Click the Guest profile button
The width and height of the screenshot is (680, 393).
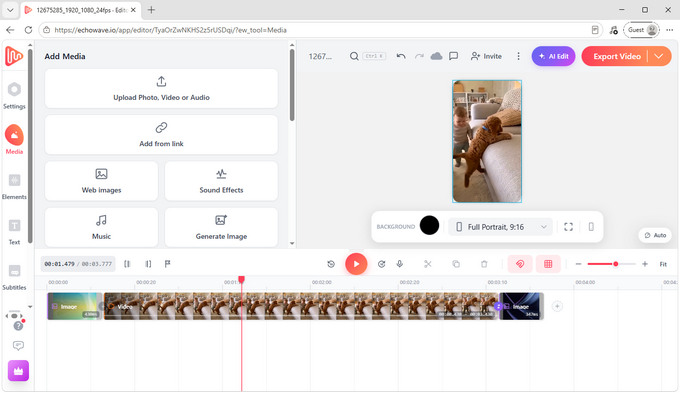click(641, 30)
